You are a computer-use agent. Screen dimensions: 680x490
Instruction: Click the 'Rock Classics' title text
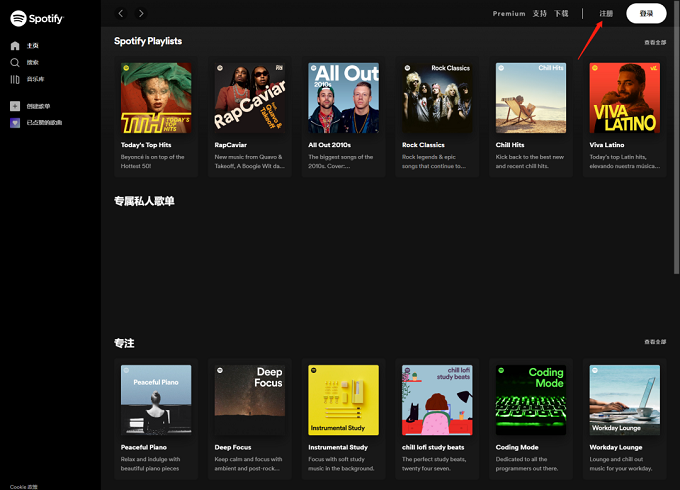[423, 145]
